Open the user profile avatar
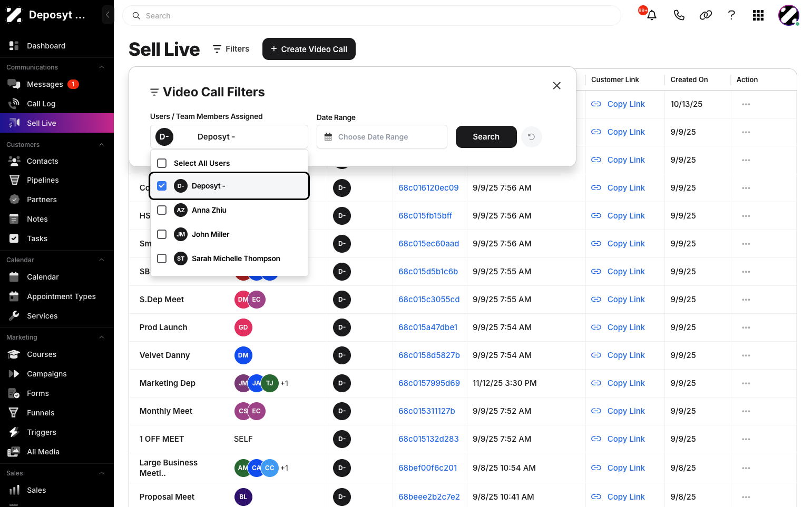Viewport: 812px width, 507px height. (789, 15)
